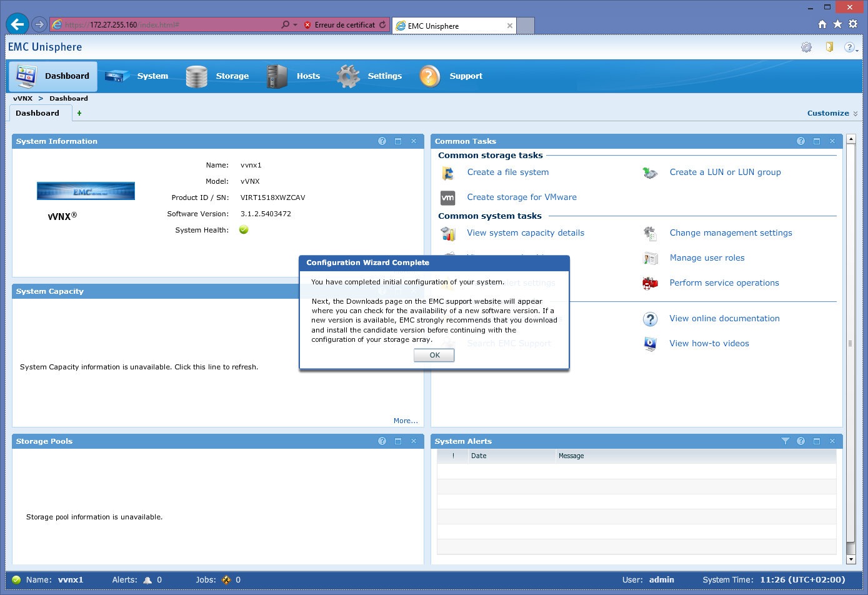The height and width of the screenshot is (595, 868).
Task: Maximize the System Information panel
Action: (x=398, y=142)
